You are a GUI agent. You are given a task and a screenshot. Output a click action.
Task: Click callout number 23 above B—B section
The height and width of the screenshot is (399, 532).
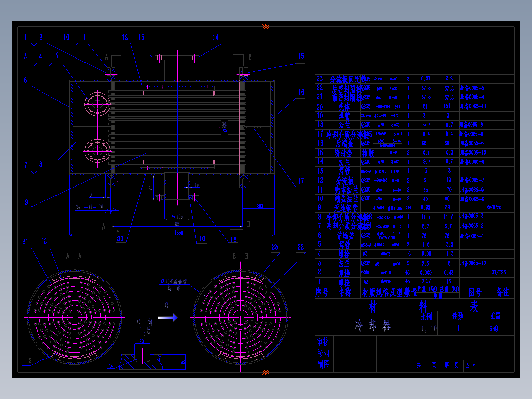pos(275,247)
